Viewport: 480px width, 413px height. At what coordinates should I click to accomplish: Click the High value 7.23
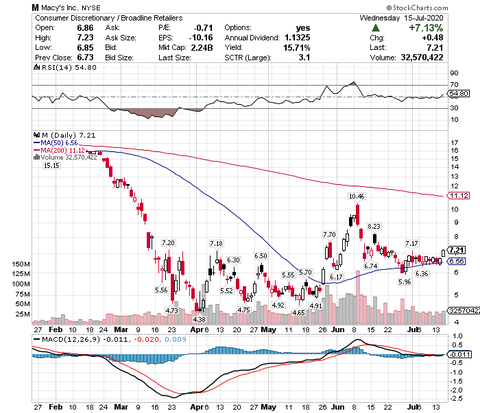tap(85, 38)
